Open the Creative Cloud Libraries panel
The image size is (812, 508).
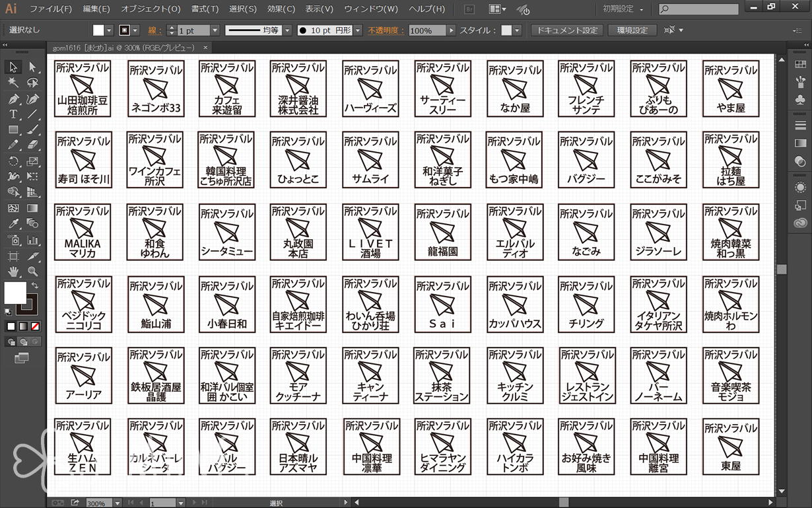click(x=800, y=223)
